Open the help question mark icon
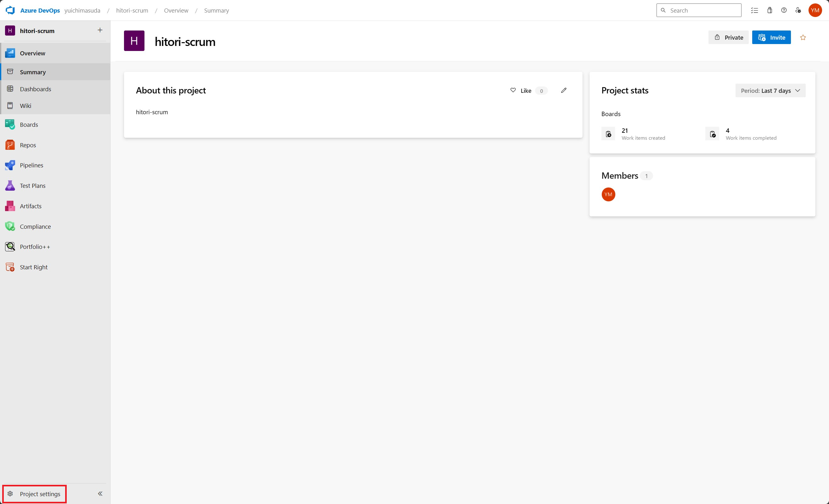Image resolution: width=829 pixels, height=504 pixels. pyautogui.click(x=784, y=10)
